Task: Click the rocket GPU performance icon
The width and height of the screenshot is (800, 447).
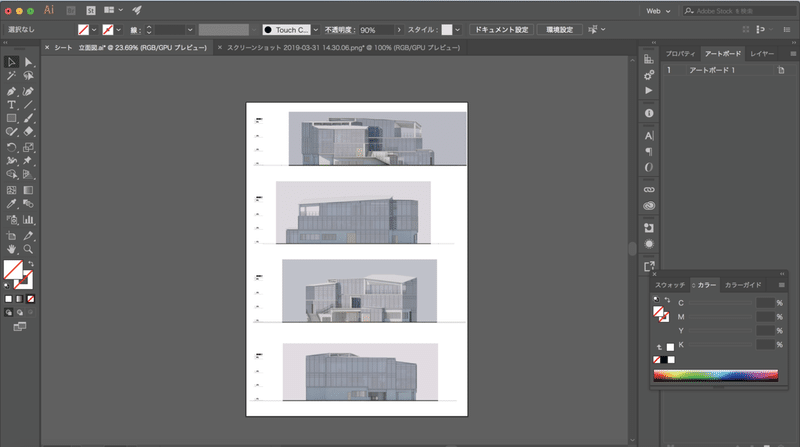Action: [137, 10]
